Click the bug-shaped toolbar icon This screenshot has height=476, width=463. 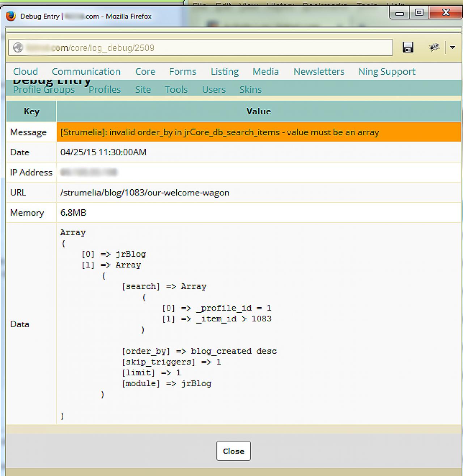[x=434, y=47]
